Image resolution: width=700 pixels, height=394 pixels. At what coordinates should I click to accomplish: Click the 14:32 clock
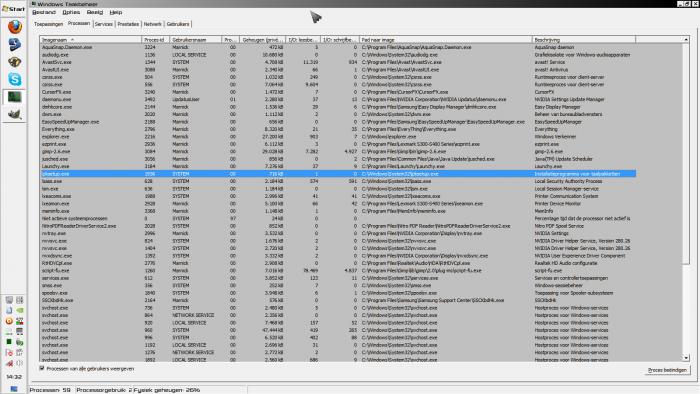point(14,377)
